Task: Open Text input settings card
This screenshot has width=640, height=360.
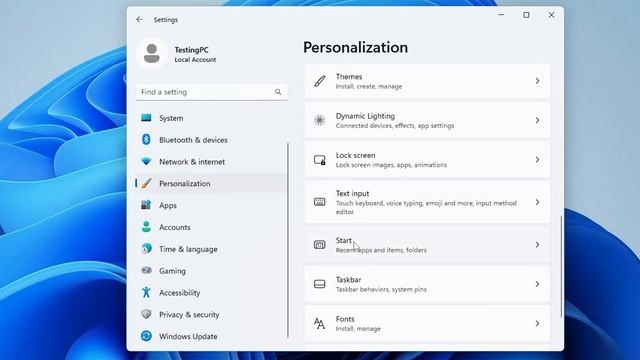Action: click(x=427, y=202)
